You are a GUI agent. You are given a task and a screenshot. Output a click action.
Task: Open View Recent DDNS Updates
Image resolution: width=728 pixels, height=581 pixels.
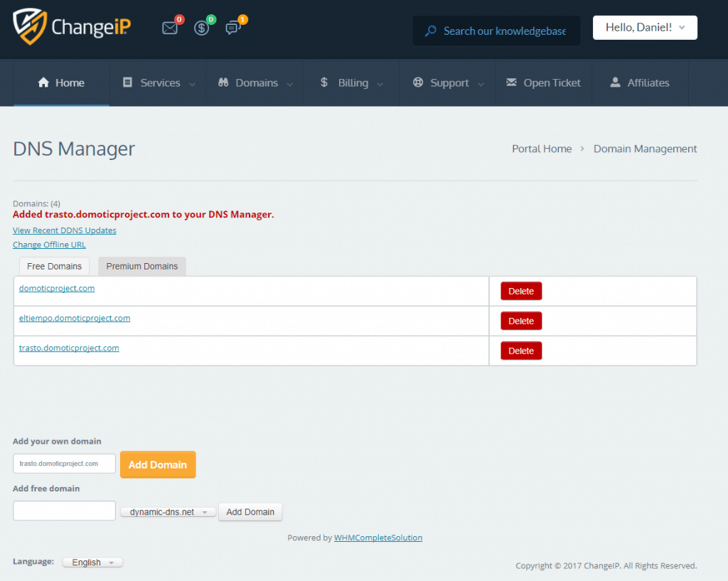(64, 230)
